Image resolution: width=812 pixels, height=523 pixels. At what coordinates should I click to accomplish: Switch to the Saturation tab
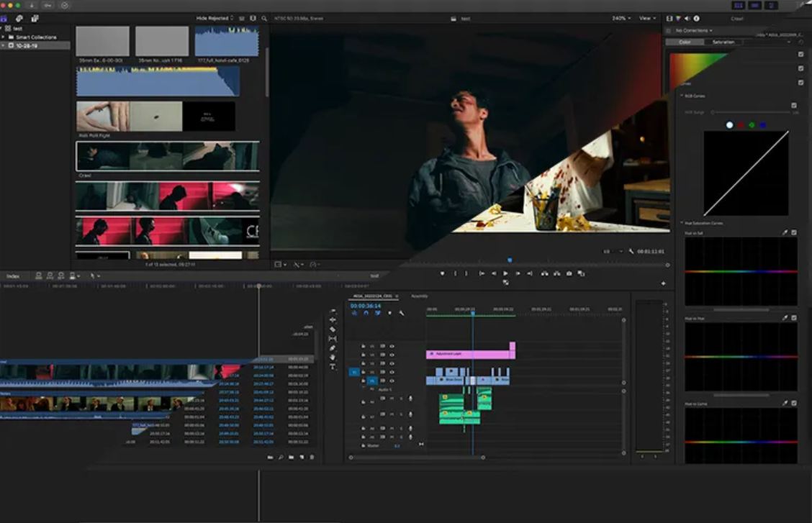723,42
